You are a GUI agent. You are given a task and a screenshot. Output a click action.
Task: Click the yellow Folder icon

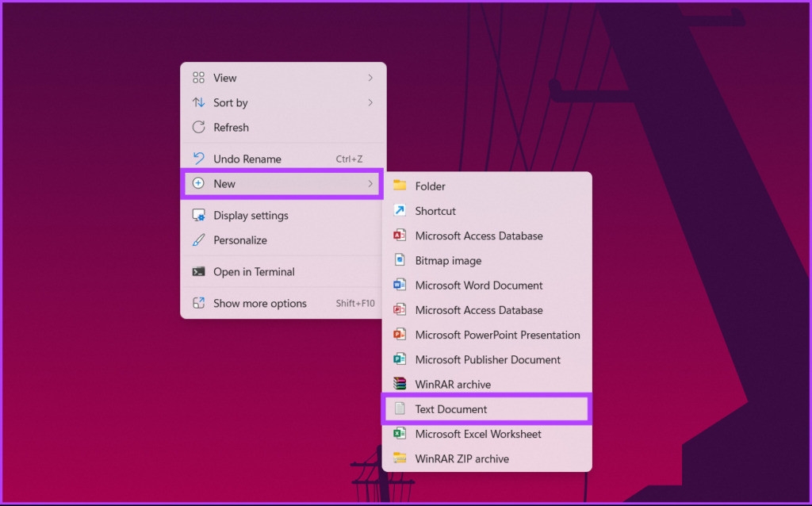tap(400, 186)
